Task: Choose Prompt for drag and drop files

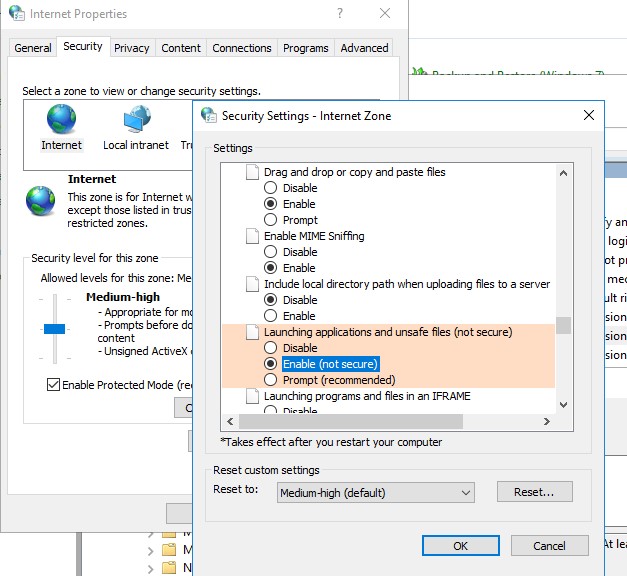Action: pyautogui.click(x=270, y=220)
